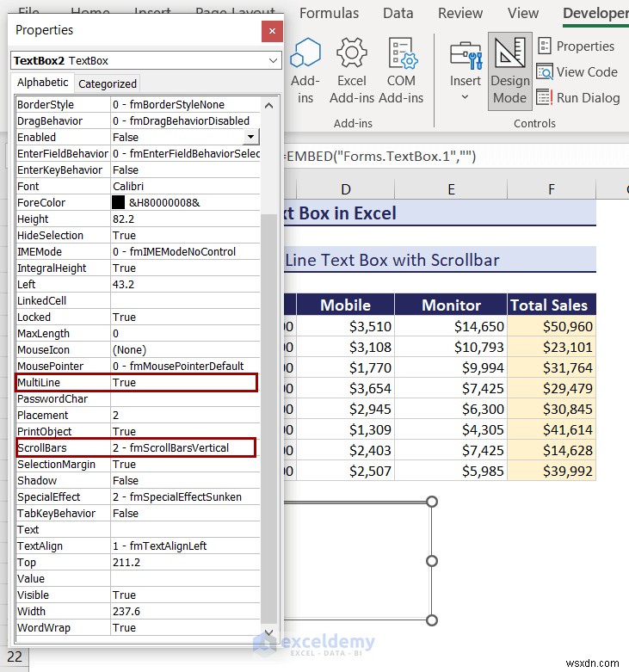The image size is (629, 672).
Task: Open the View ribbon tab
Action: (523, 13)
